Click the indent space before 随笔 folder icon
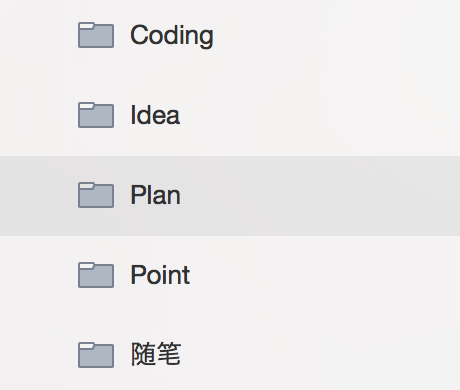 (x=39, y=354)
